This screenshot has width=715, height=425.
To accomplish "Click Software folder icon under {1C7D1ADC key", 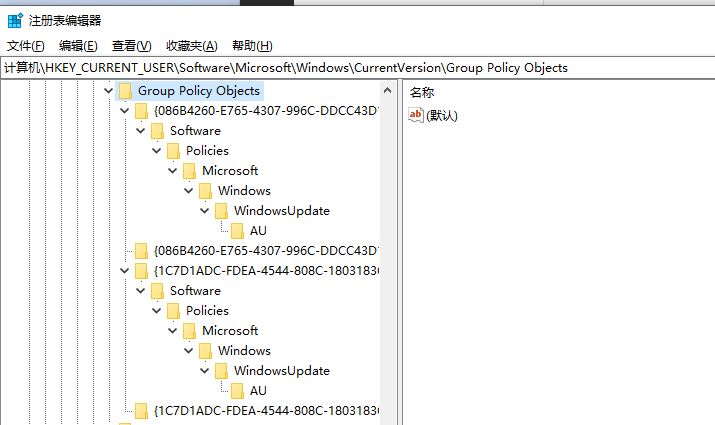I will click(157, 291).
